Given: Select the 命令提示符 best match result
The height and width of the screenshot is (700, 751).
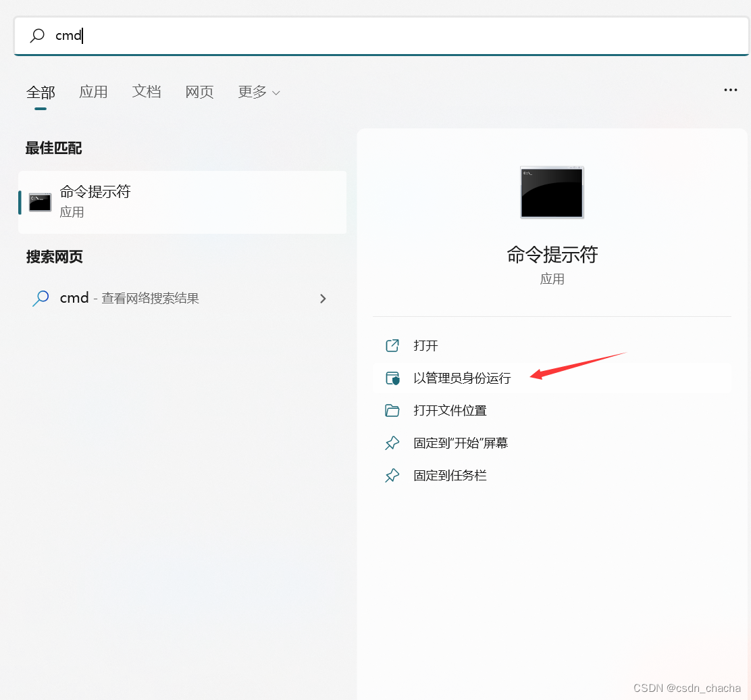Looking at the screenshot, I should [x=182, y=202].
